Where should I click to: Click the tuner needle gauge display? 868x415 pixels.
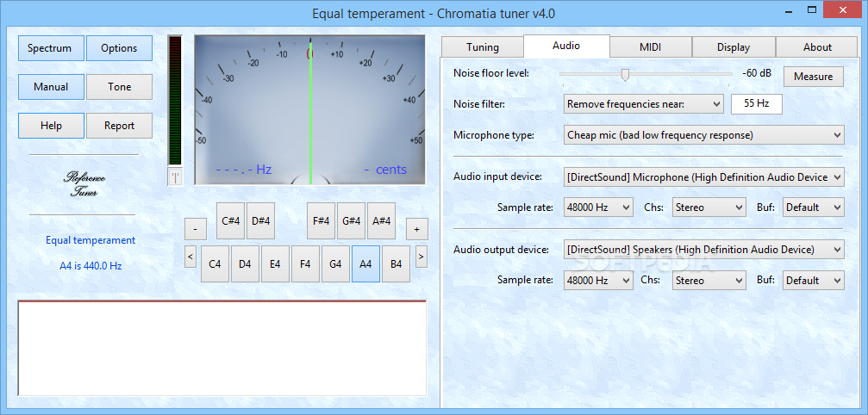coord(309,109)
